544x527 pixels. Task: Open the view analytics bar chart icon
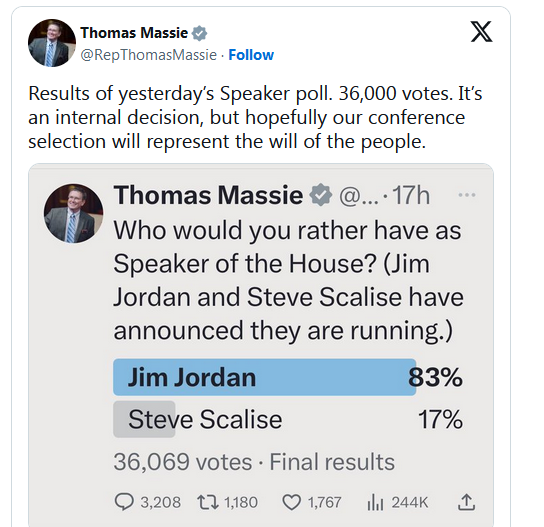coord(375,503)
